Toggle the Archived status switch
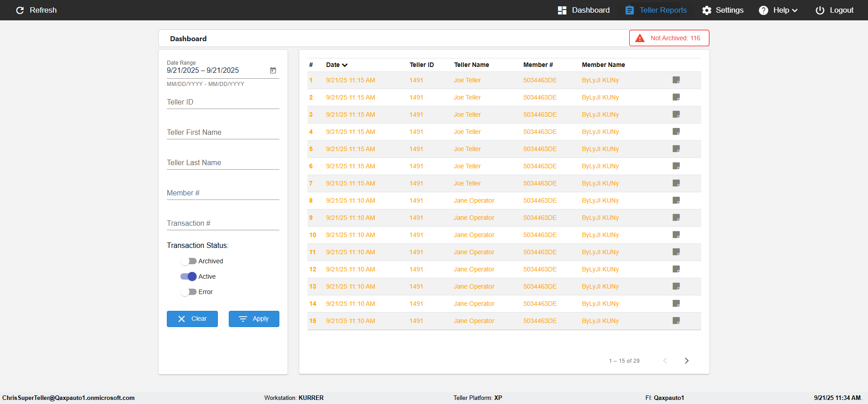The height and width of the screenshot is (404, 868). (x=189, y=261)
